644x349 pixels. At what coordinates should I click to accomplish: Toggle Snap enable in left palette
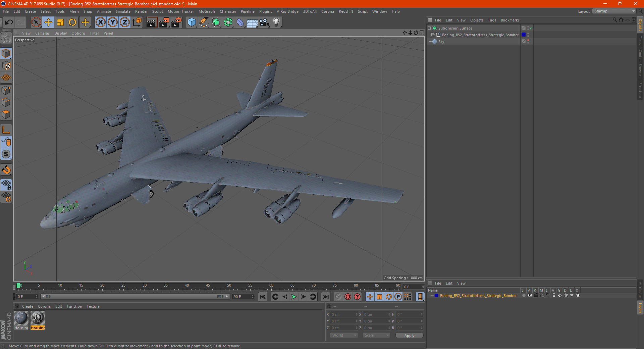coord(6,154)
